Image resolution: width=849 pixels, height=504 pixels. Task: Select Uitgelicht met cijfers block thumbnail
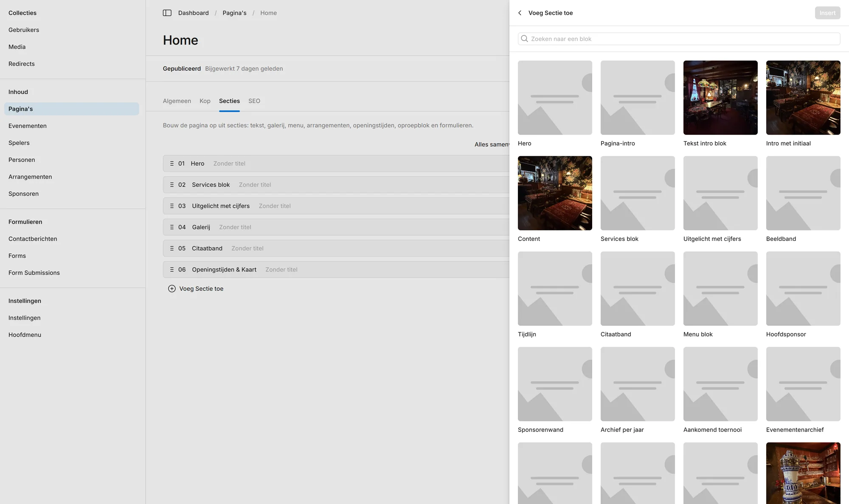click(x=720, y=193)
